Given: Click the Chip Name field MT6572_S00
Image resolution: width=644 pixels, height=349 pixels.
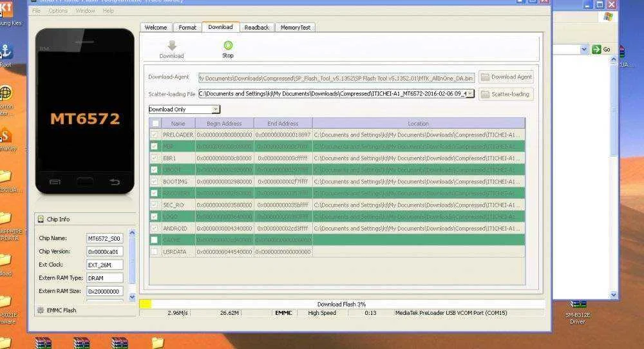Looking at the screenshot, I should (x=105, y=238).
